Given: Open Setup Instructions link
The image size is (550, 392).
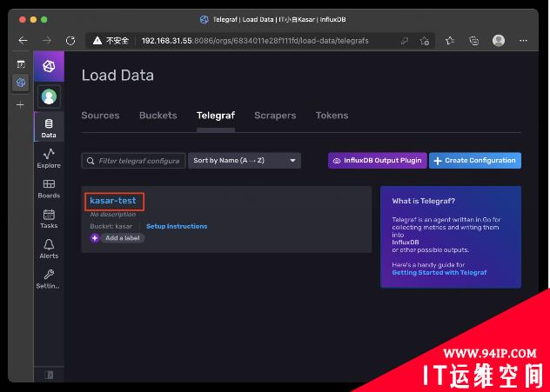Looking at the screenshot, I should click(x=177, y=226).
